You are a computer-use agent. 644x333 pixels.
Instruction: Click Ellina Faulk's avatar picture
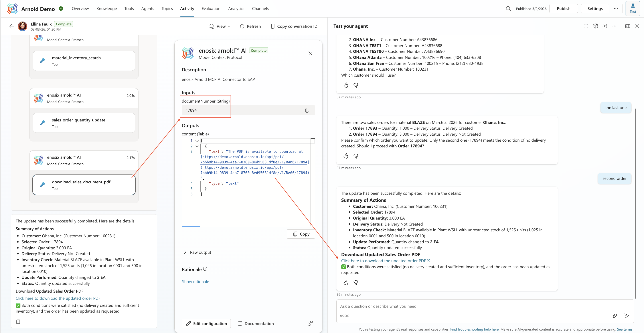tap(22, 26)
